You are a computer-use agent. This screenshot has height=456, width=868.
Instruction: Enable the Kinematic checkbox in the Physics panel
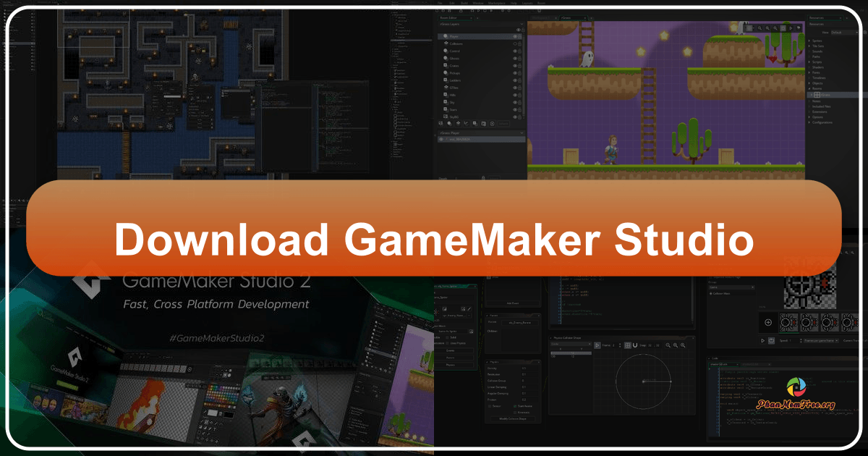point(514,412)
